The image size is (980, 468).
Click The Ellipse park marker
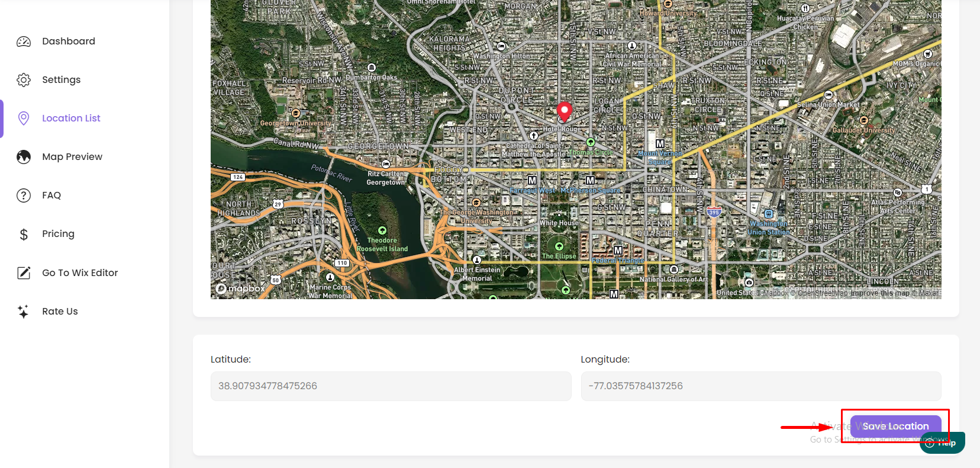tap(559, 246)
